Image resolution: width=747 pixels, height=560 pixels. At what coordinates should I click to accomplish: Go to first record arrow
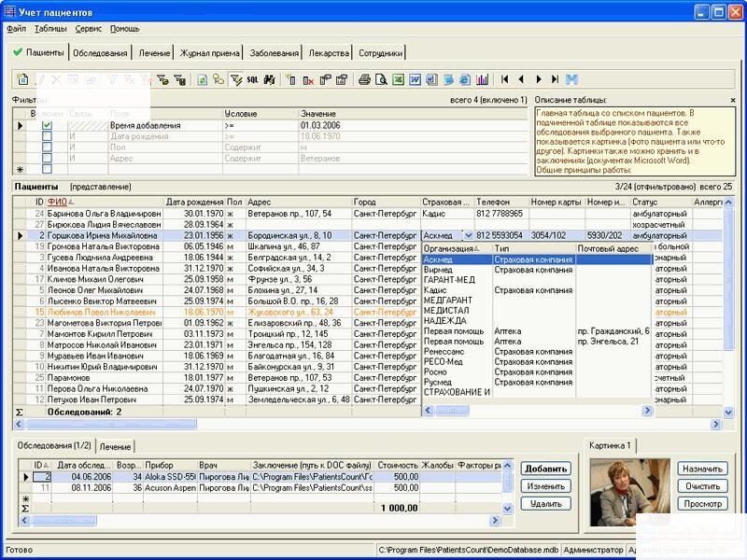[504, 79]
